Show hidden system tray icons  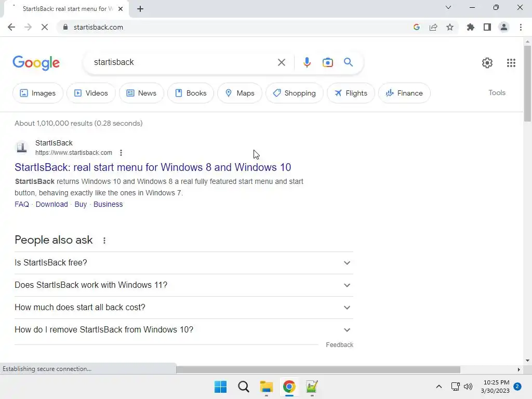[x=438, y=387]
